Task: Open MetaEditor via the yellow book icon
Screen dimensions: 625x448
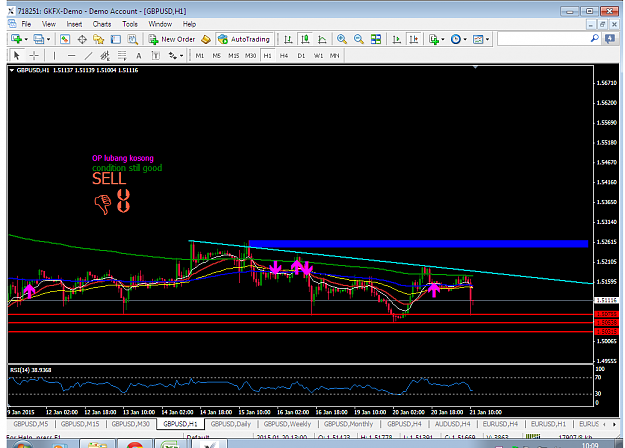Action: click(206, 39)
